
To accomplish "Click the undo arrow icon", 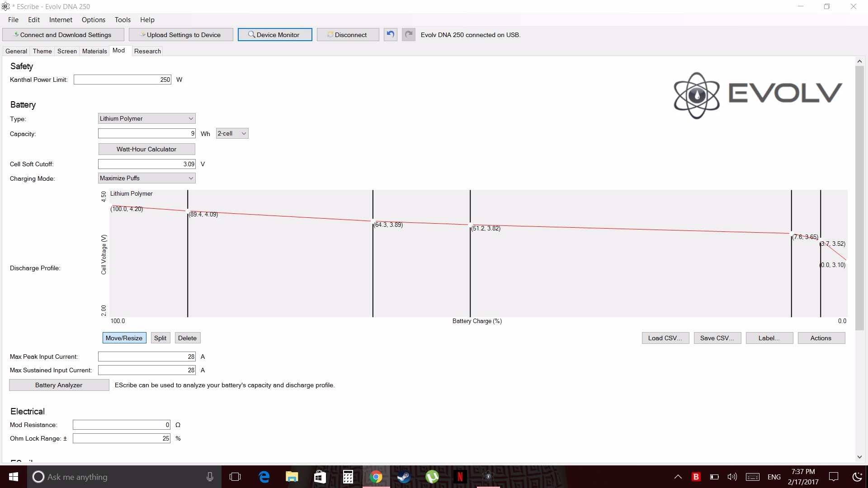I will pyautogui.click(x=391, y=35).
